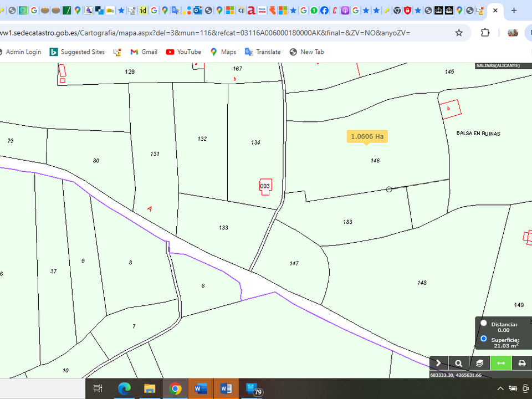Click parcel number 129
Image resolution: width=532 pixels, height=399 pixels.
coord(130,71)
